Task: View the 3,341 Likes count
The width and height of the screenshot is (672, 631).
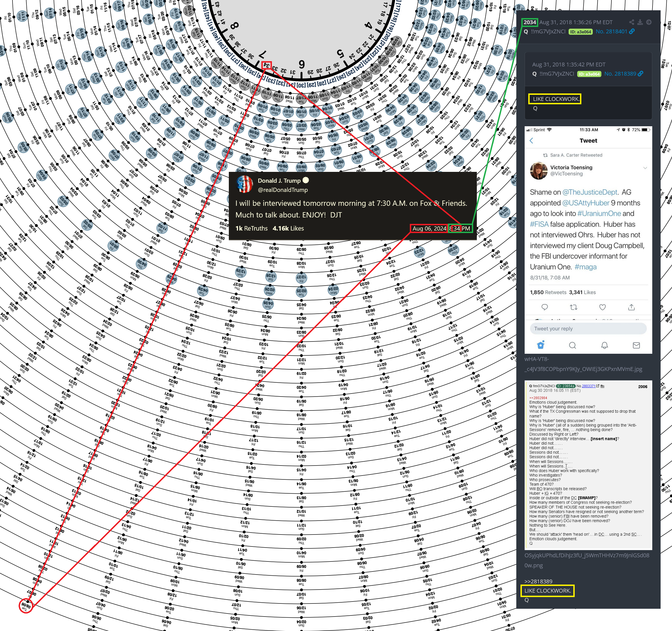Action: coord(582,292)
